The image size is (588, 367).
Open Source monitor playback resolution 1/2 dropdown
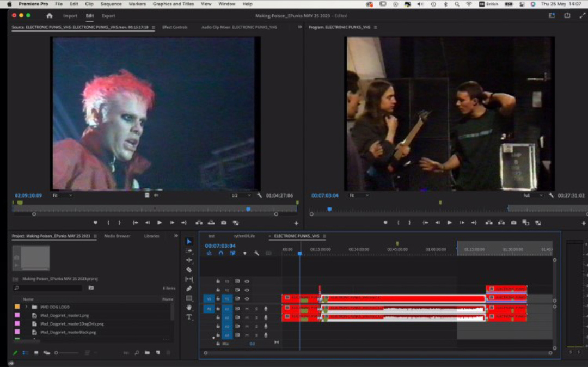pos(241,195)
